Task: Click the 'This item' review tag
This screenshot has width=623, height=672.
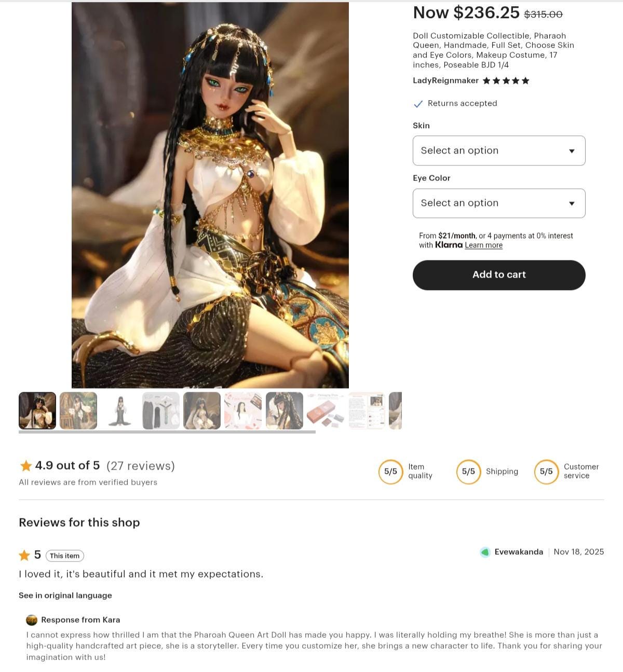Action: point(65,556)
